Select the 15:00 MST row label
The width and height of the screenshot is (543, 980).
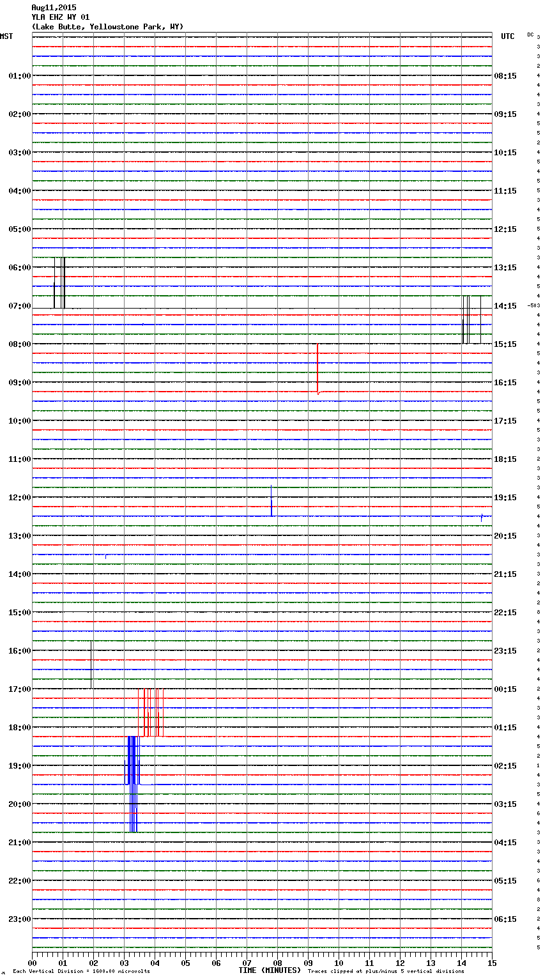pos(20,613)
